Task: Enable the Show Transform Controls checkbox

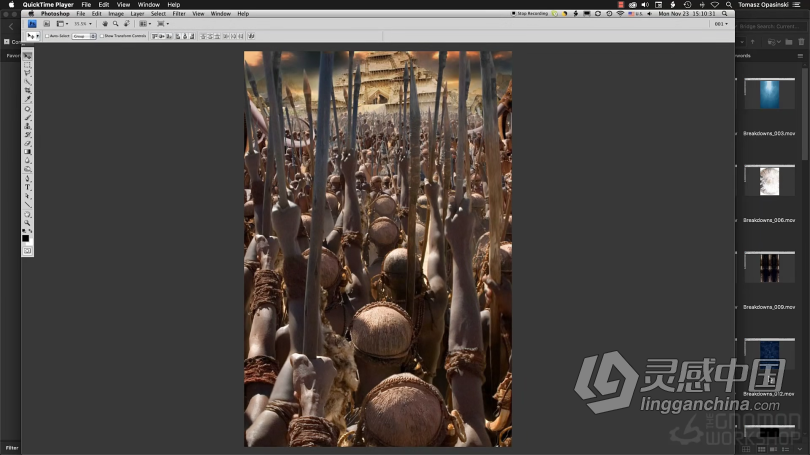Action: point(101,36)
